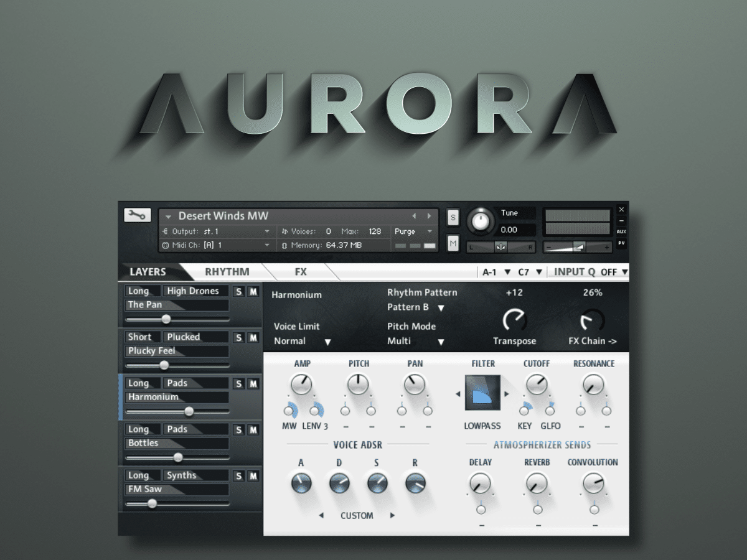Viewport: 747px width, 560px height.
Task: Click the RESONANCE knob
Action: (x=593, y=385)
